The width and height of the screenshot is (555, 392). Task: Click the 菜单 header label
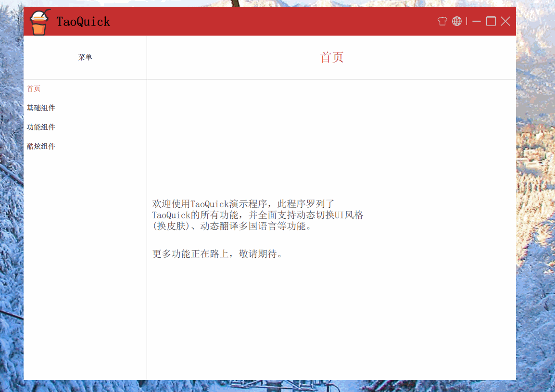[x=85, y=57]
